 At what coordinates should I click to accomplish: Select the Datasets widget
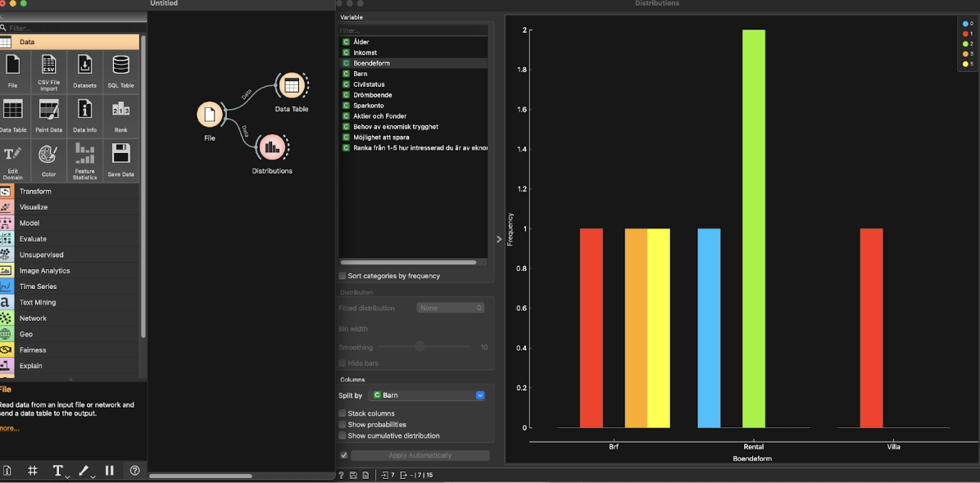pos(85,70)
